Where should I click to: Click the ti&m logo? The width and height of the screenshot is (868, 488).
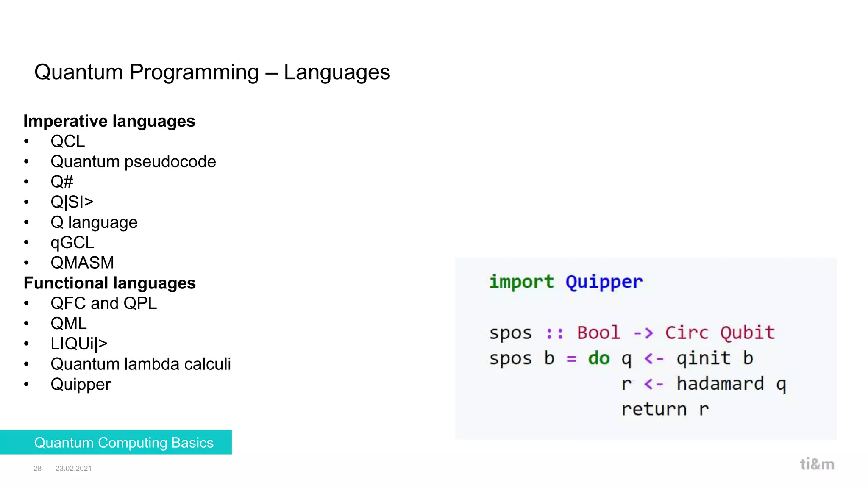click(x=817, y=464)
